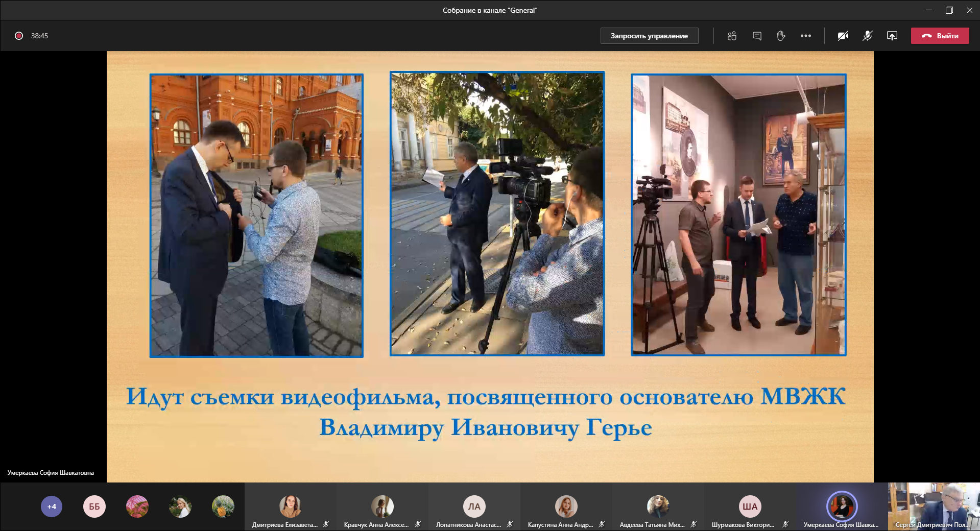Toggle the camera on
The height and width of the screenshot is (531, 980).
843,36
